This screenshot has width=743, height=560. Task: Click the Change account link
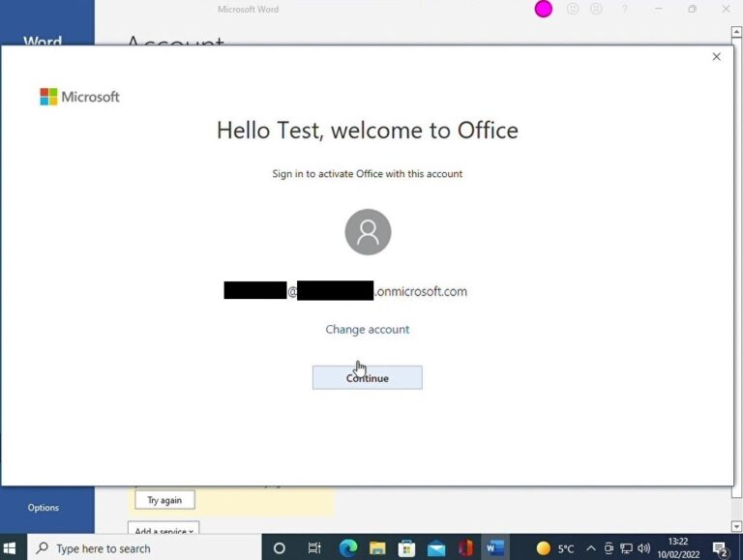click(x=368, y=329)
